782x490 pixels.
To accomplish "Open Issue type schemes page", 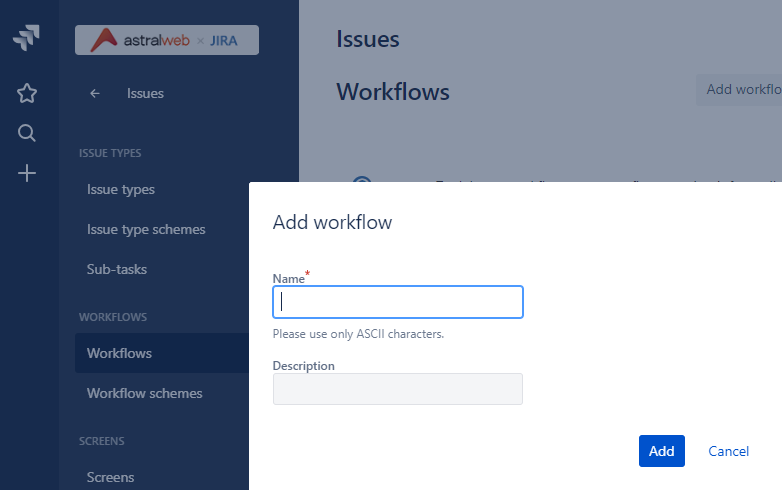I will [146, 229].
